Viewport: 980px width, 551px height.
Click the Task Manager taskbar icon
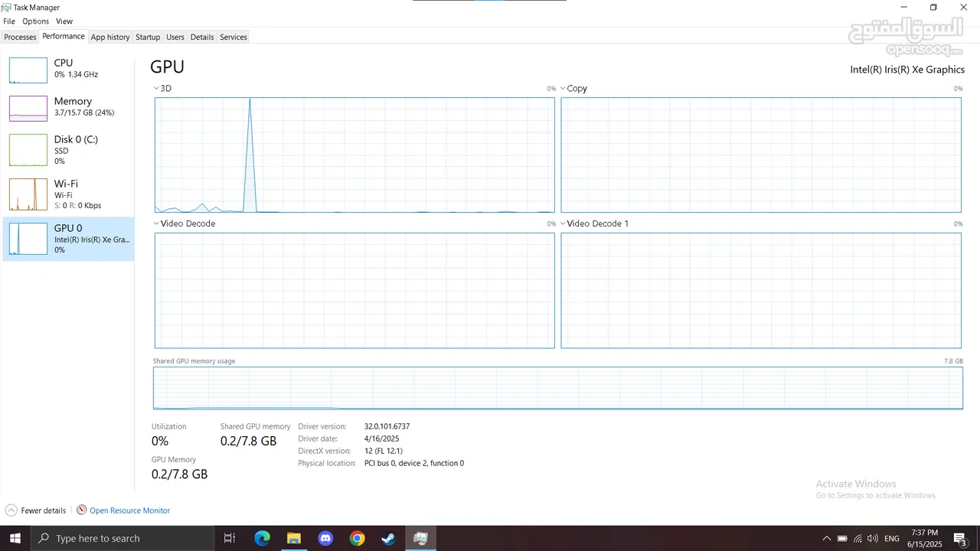(420, 538)
